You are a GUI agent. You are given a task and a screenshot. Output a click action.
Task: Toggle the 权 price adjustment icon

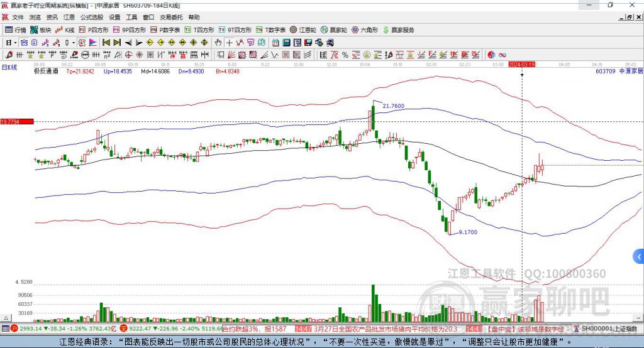[82, 43]
